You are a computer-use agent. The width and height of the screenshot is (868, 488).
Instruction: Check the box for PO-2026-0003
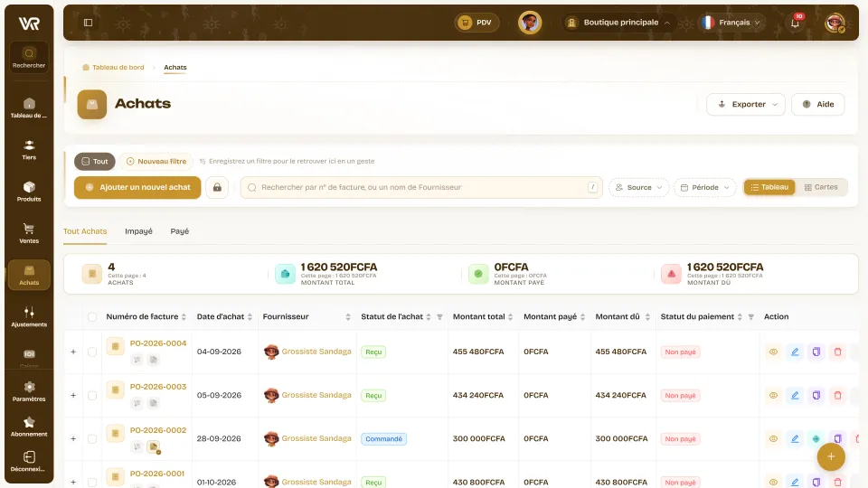click(x=92, y=396)
